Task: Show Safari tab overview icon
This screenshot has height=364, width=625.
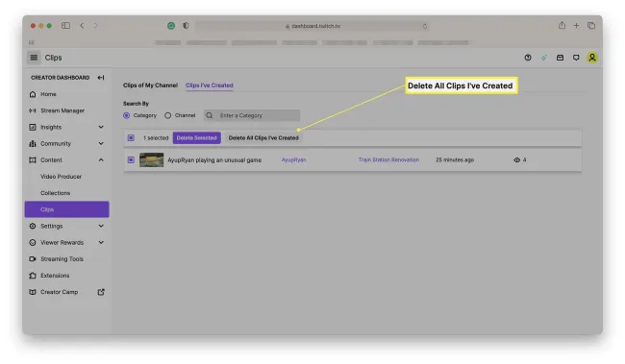Action: 591,26
